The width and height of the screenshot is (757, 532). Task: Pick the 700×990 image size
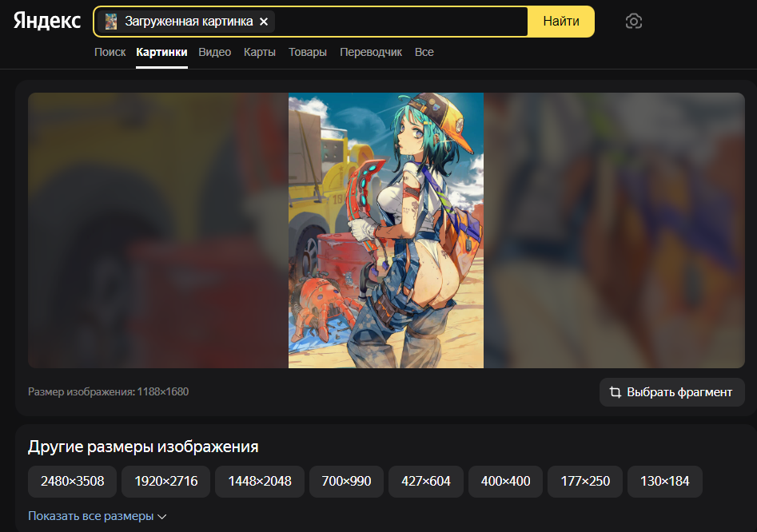(346, 482)
